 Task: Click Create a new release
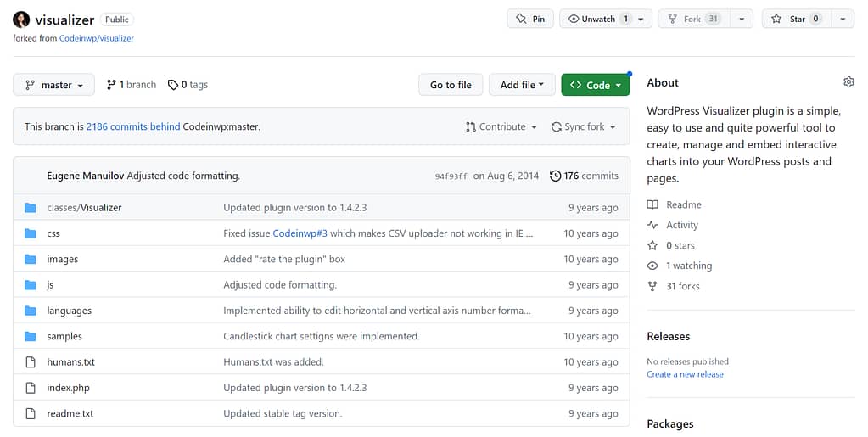pyautogui.click(x=686, y=374)
